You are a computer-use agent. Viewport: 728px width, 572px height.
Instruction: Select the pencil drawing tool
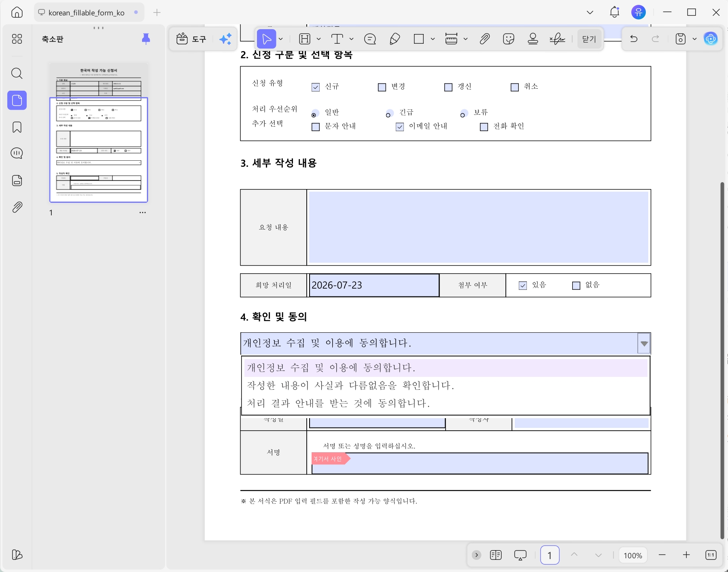point(395,39)
